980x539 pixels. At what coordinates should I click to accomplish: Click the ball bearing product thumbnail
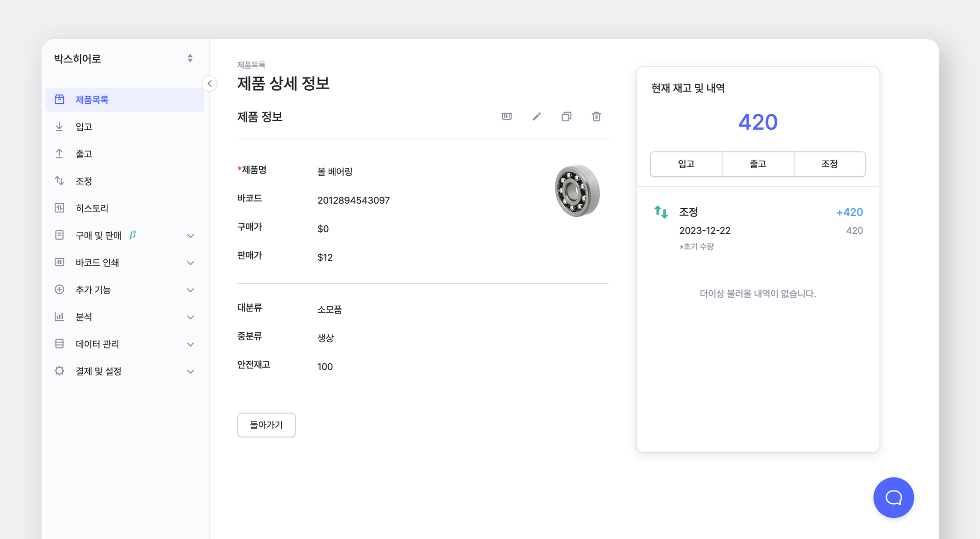(x=577, y=192)
